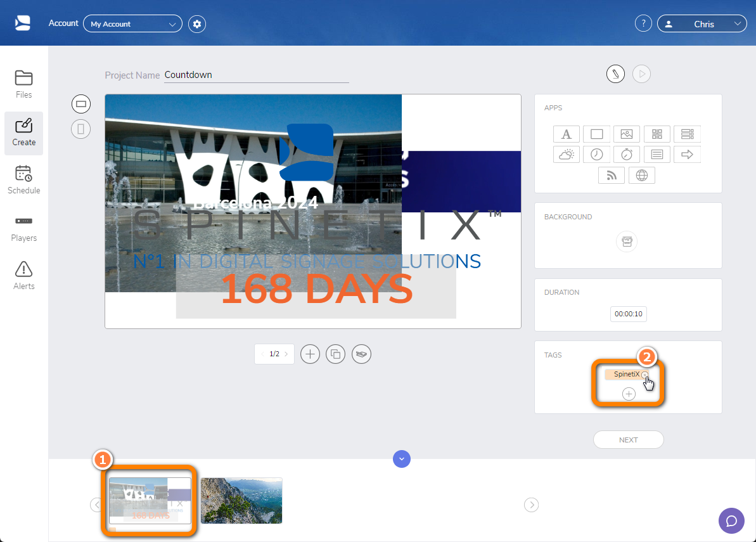
Task: Select the 168 DAYS countdown layer
Action: (x=316, y=289)
